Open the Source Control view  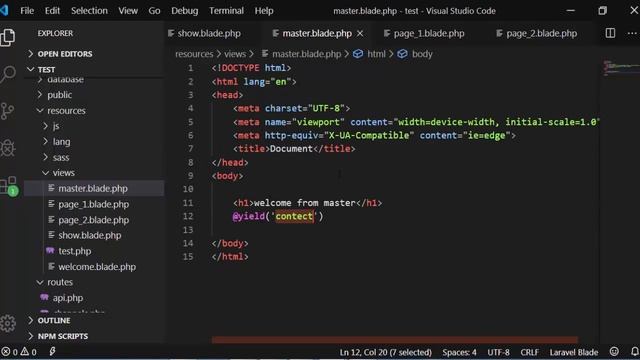click(7, 111)
